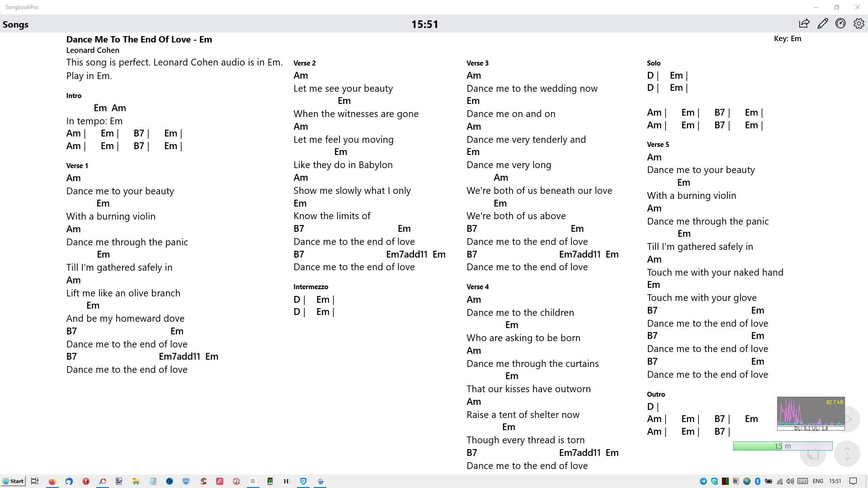Viewport: 868px width, 488px height.
Task: Open the red music-clock icon on the taskbar
Action: click(236, 481)
